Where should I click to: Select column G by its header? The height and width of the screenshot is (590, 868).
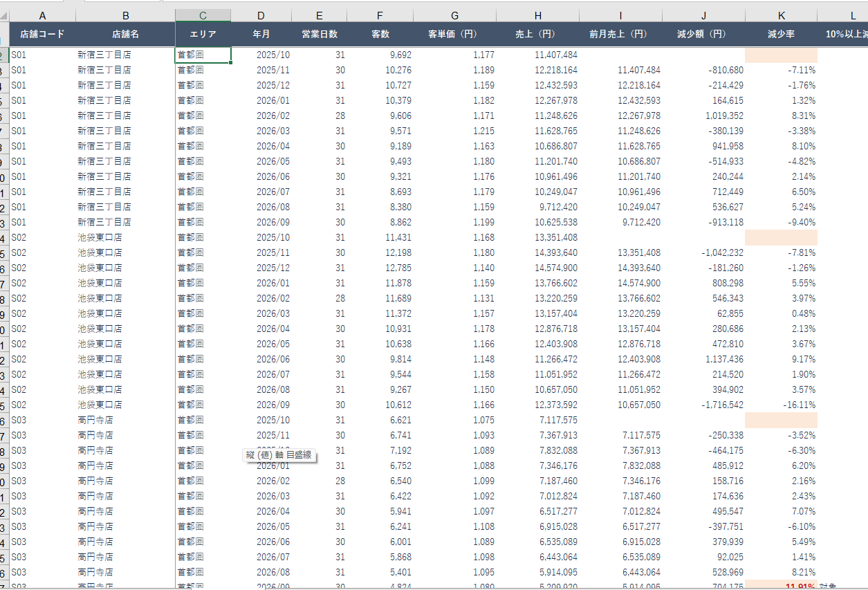[454, 15]
